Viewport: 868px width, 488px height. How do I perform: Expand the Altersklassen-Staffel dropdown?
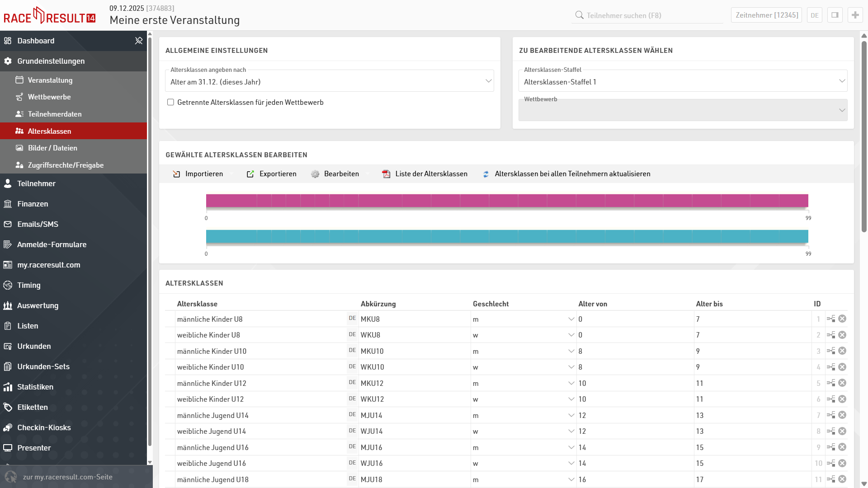(683, 82)
